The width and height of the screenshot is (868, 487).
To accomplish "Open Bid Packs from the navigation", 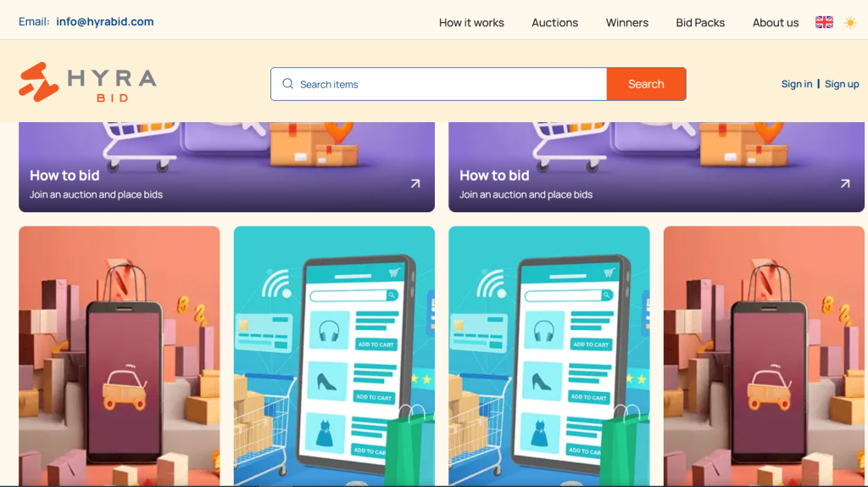I will pos(699,23).
